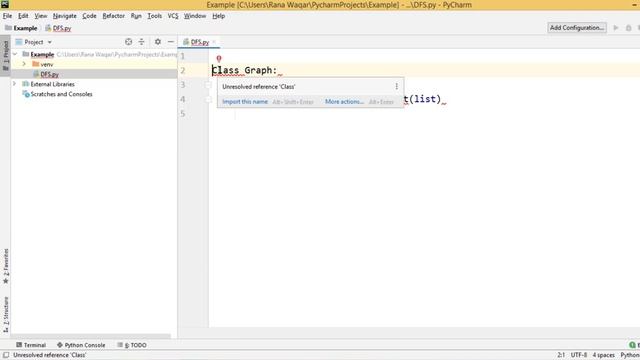This screenshot has width=640, height=360.
Task: Click Import this name link
Action: (245, 102)
